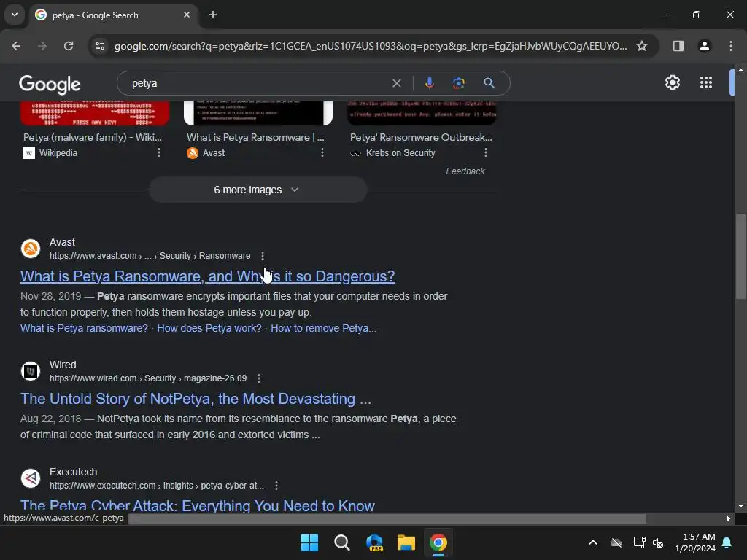Click the Google logo

pos(50,85)
